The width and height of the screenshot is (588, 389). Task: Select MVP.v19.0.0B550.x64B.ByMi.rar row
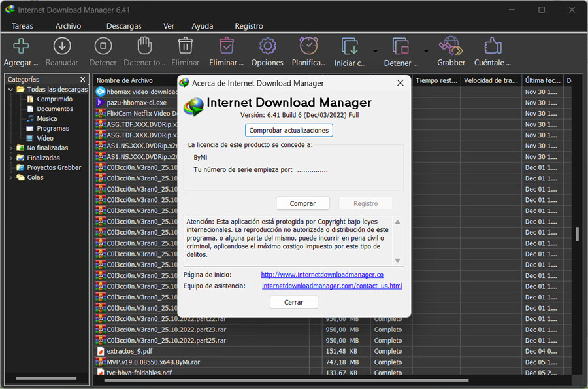(x=333, y=362)
